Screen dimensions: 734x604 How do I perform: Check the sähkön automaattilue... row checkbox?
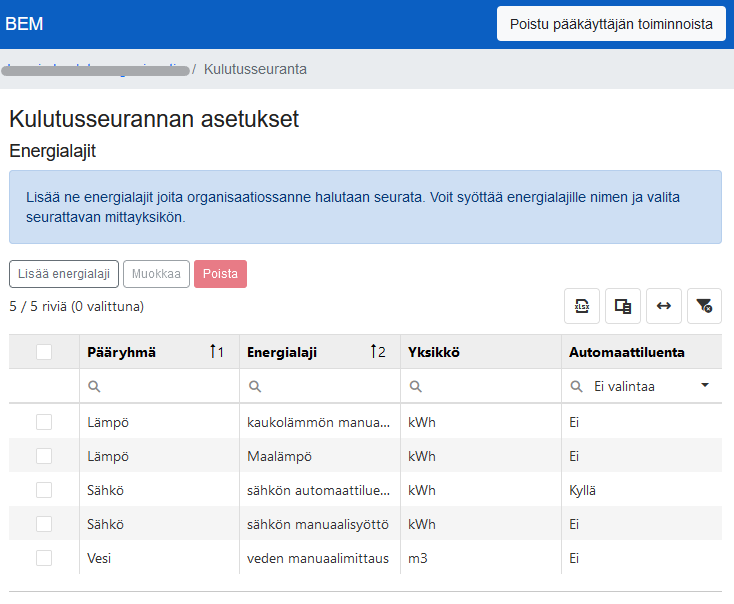[44, 490]
